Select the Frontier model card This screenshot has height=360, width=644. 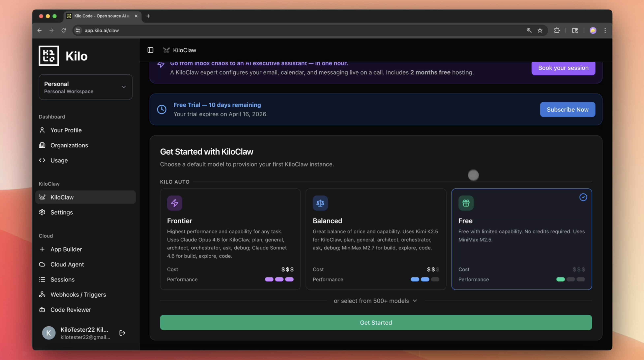[x=230, y=239]
